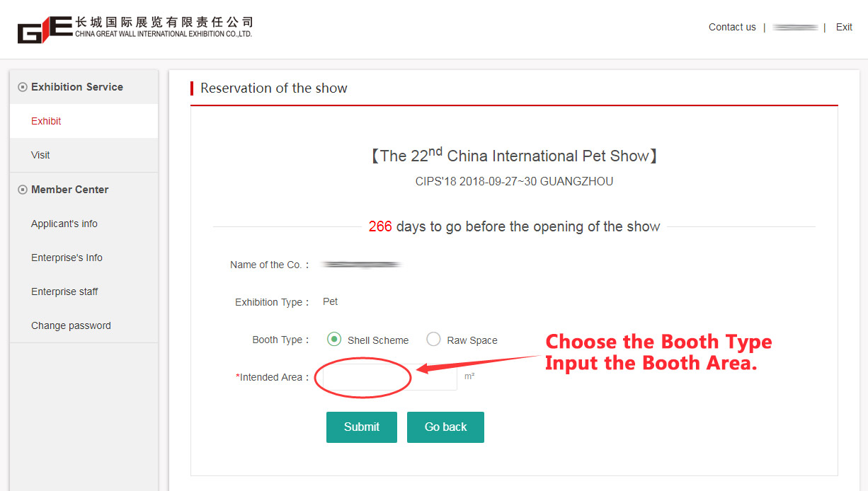Open the Exhibit menu item

click(x=84, y=121)
